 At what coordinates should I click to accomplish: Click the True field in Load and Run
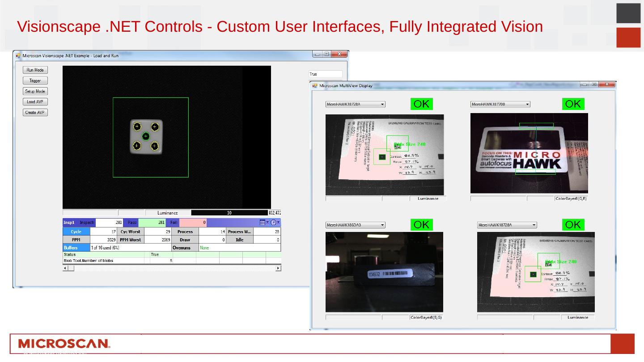(x=326, y=74)
